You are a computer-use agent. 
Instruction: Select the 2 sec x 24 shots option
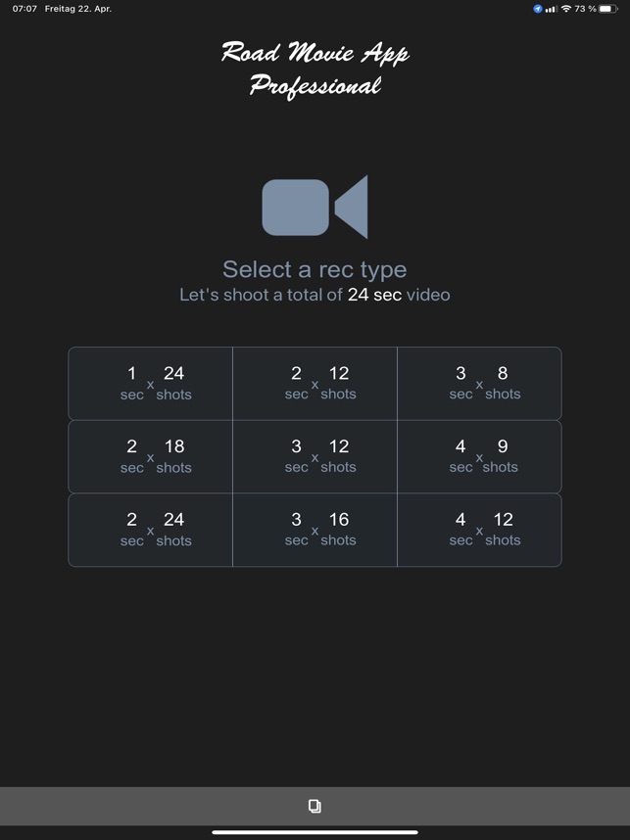click(151, 530)
